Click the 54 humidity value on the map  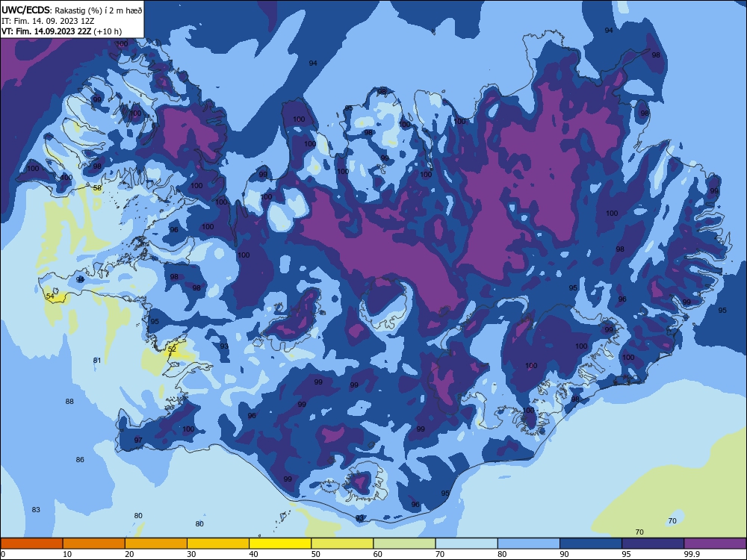50,296
